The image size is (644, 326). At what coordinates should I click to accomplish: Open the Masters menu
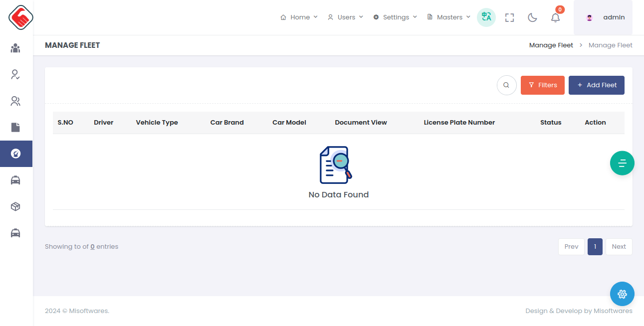[449, 17]
